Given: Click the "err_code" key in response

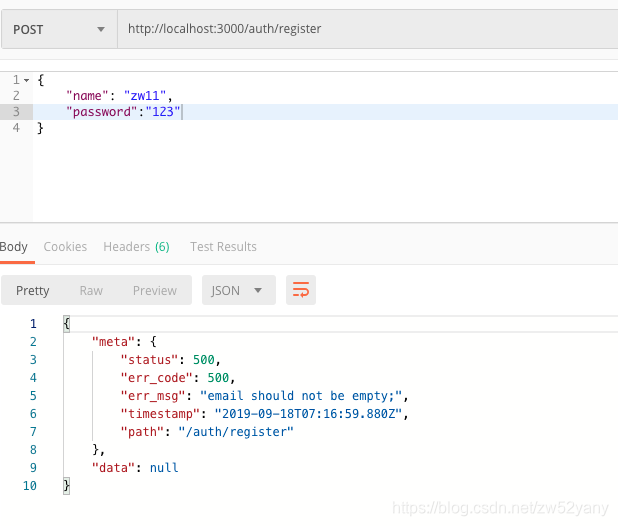Looking at the screenshot, I should click(x=156, y=378).
